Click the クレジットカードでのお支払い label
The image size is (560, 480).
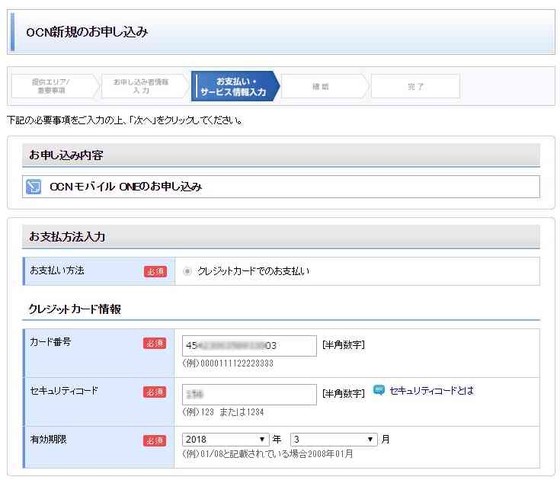[253, 271]
